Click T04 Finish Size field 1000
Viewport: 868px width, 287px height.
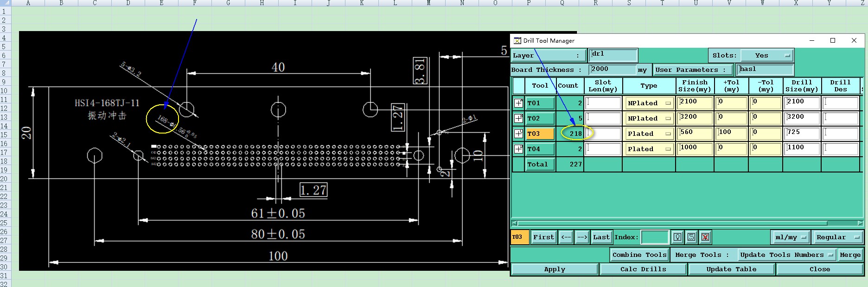coord(695,149)
